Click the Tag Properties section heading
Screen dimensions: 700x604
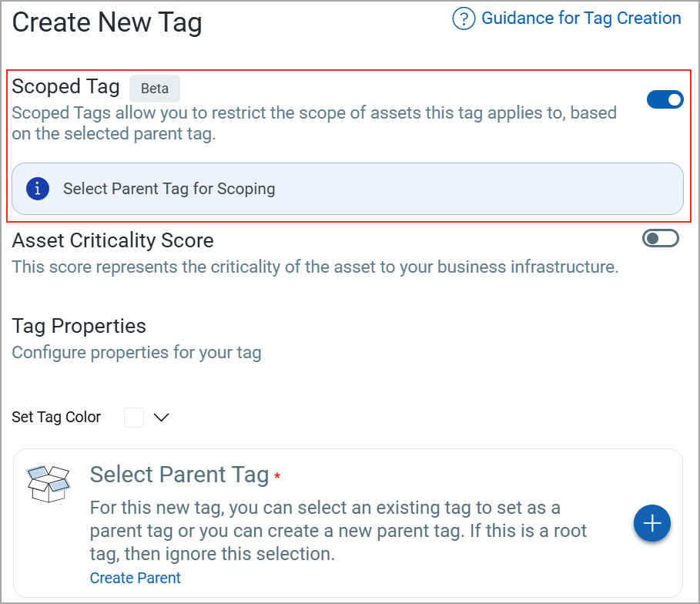click(x=79, y=326)
